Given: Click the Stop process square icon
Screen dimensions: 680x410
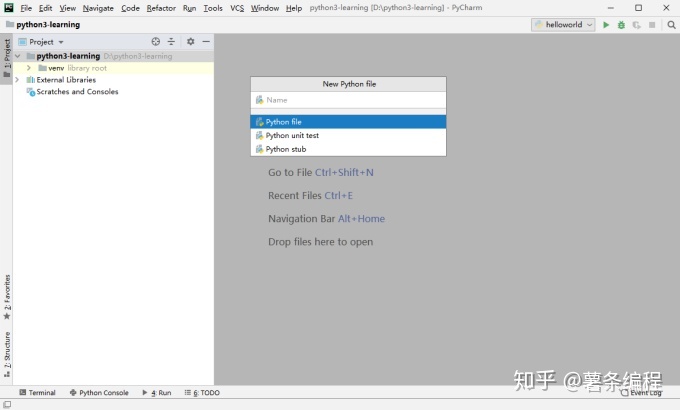Looking at the screenshot, I should click(x=652, y=25).
